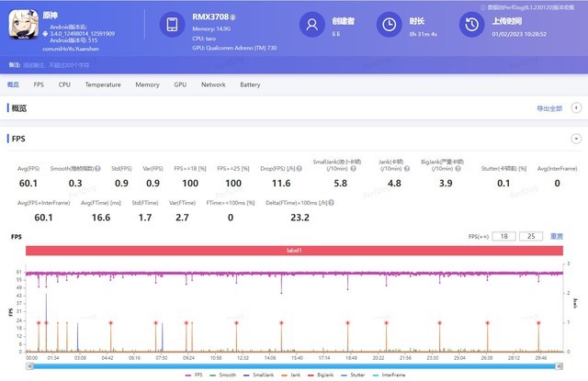Collapse the FPS section with round arrow
The height and width of the screenshot is (381, 588).
point(576,138)
